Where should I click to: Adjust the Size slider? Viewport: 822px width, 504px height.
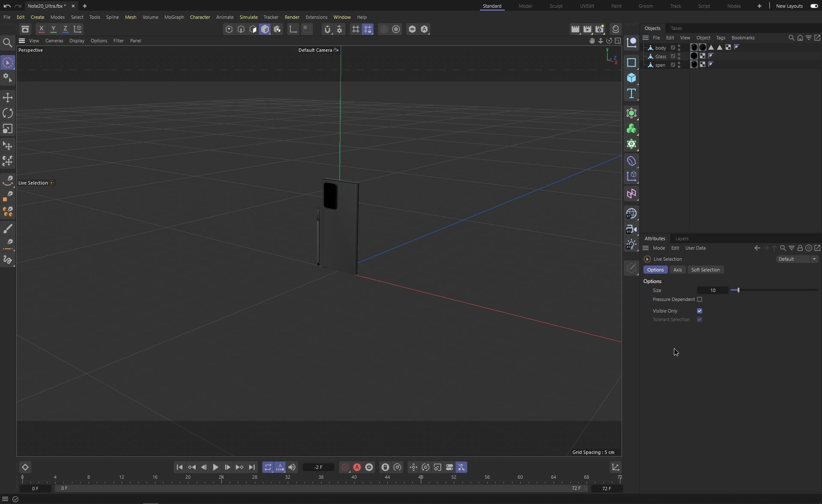coord(738,290)
